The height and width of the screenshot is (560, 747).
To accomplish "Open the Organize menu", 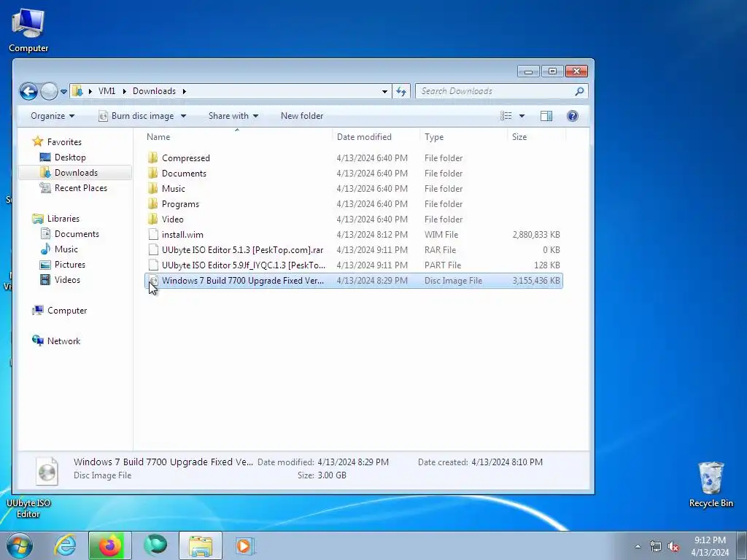I will (x=53, y=116).
